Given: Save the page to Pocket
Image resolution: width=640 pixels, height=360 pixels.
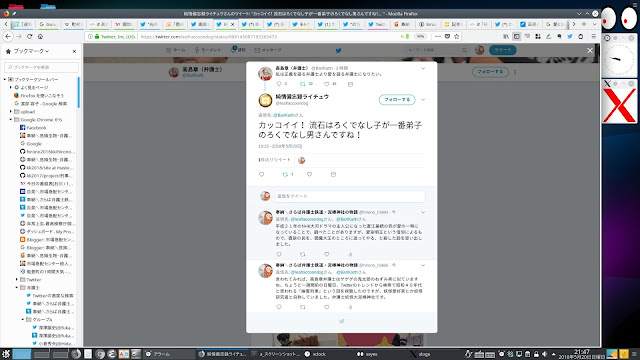Looking at the screenshot, I should point(447,36).
